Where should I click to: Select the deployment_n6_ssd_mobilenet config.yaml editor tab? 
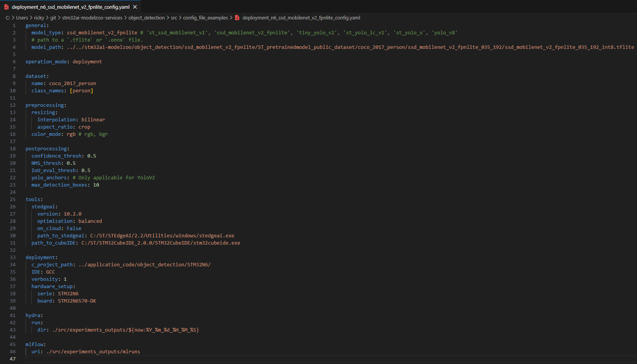[71, 7]
